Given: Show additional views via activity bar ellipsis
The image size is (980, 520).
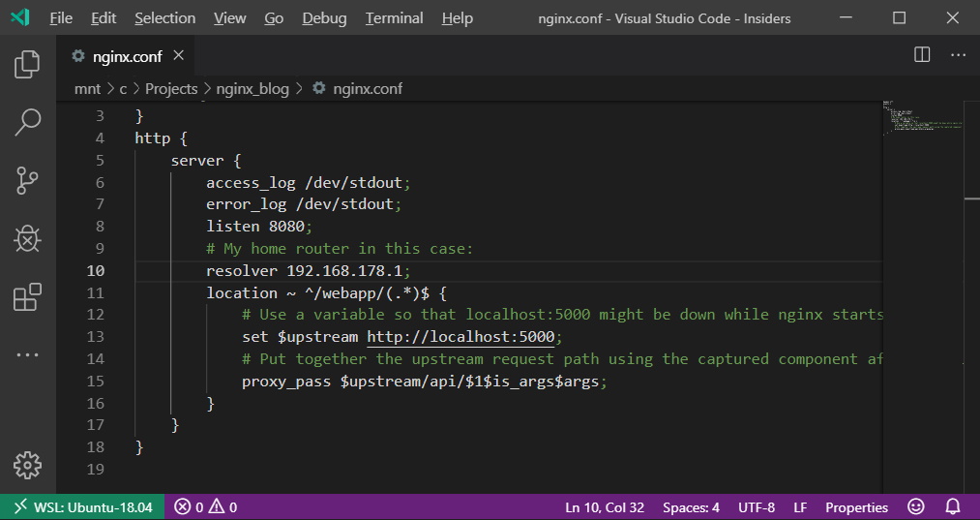Looking at the screenshot, I should pos(27,354).
